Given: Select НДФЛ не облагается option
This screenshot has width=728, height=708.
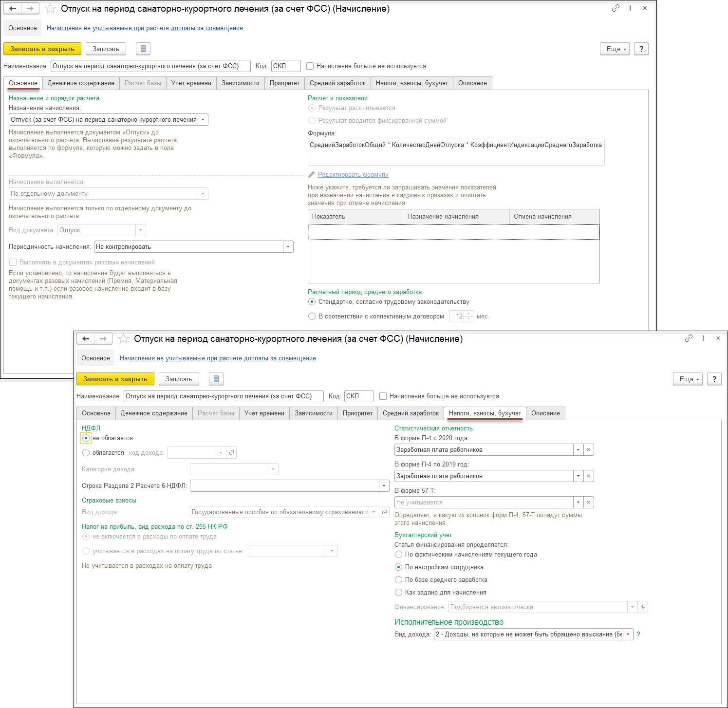Looking at the screenshot, I should 86,438.
